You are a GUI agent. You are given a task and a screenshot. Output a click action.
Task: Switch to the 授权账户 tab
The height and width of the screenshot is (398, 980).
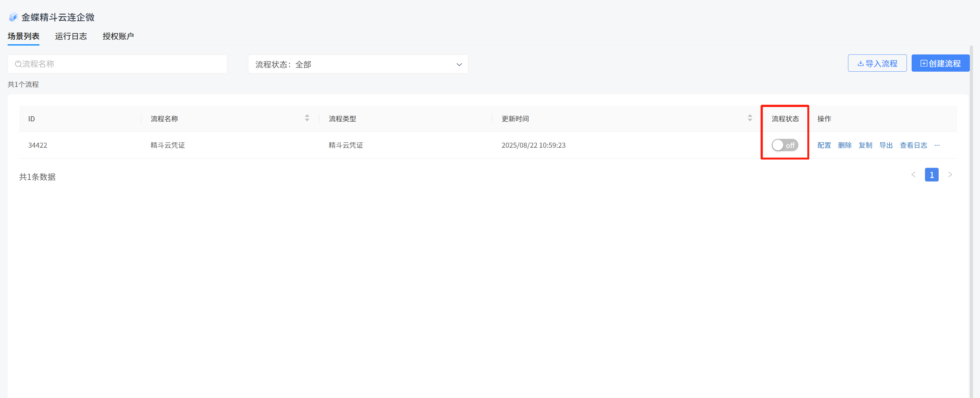(118, 36)
